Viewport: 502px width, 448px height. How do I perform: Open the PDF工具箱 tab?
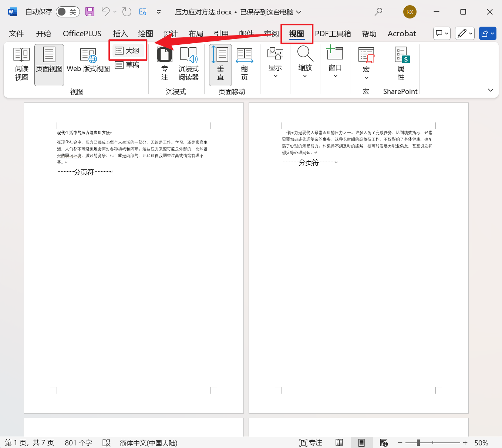[x=333, y=33]
